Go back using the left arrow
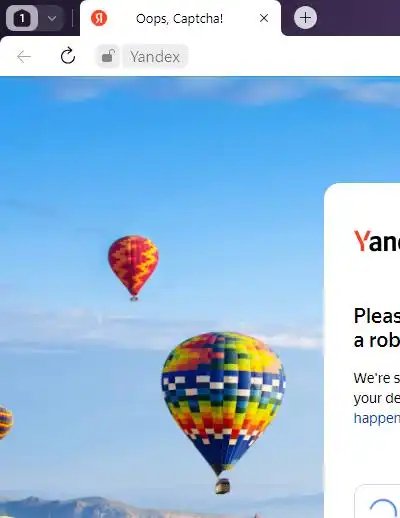The image size is (400, 518). pos(24,57)
